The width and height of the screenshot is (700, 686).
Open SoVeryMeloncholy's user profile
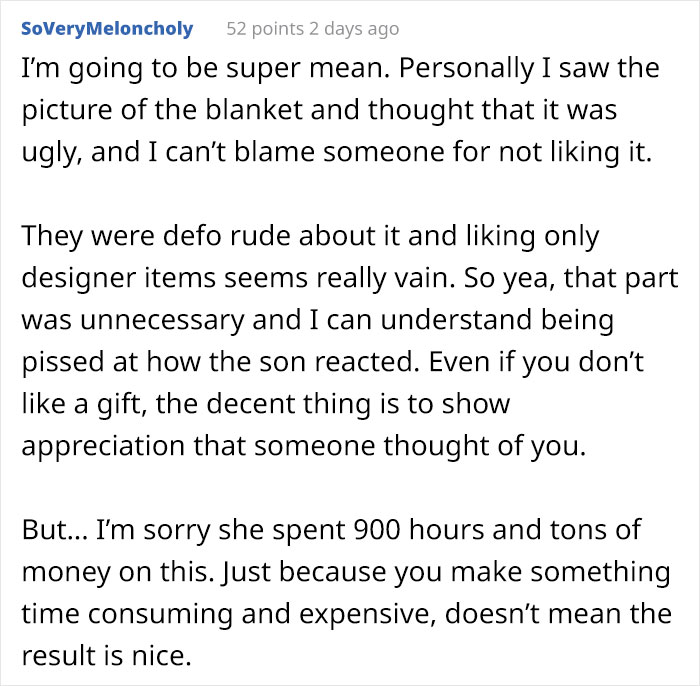(x=107, y=28)
